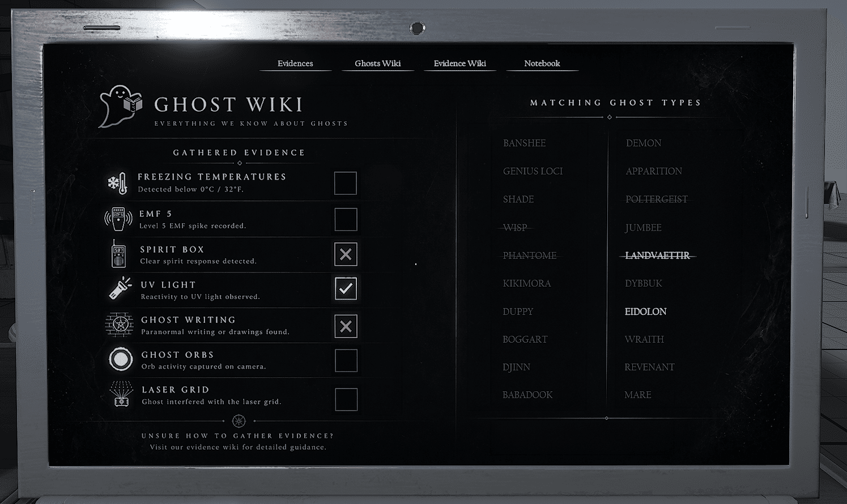The image size is (847, 504).
Task: Toggle the Spirit Box crossed checkbox
Action: (x=346, y=255)
